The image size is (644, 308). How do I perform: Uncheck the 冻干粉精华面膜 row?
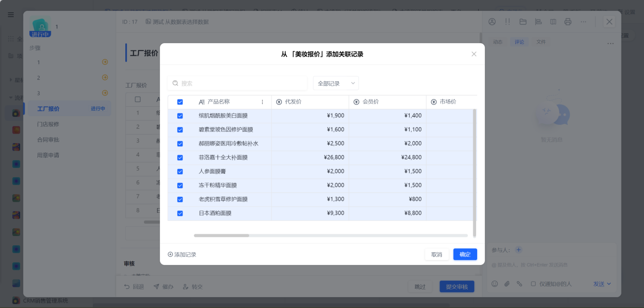[x=180, y=186]
